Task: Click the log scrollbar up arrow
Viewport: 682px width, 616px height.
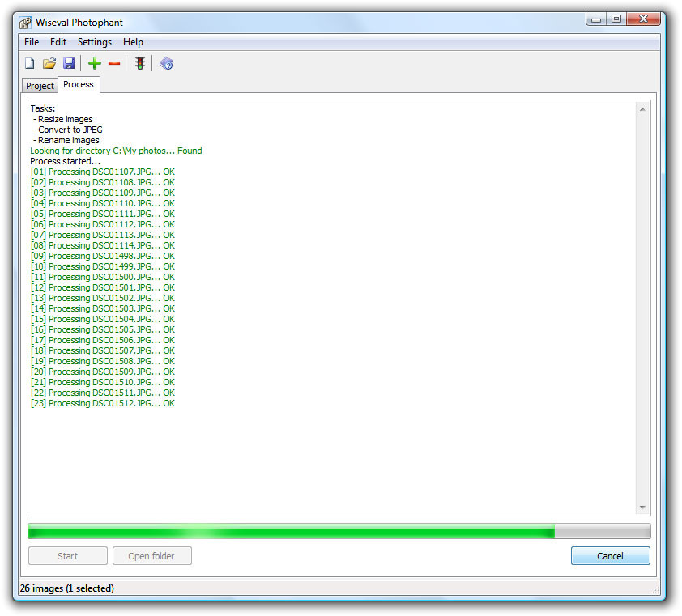Action: coord(642,109)
